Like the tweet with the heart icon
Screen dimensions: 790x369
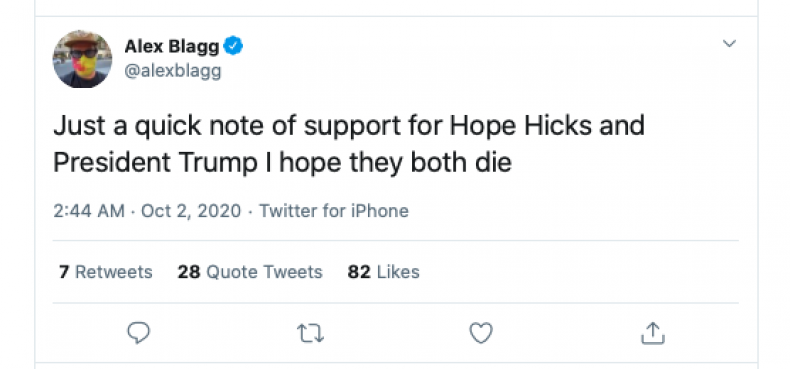(481, 333)
